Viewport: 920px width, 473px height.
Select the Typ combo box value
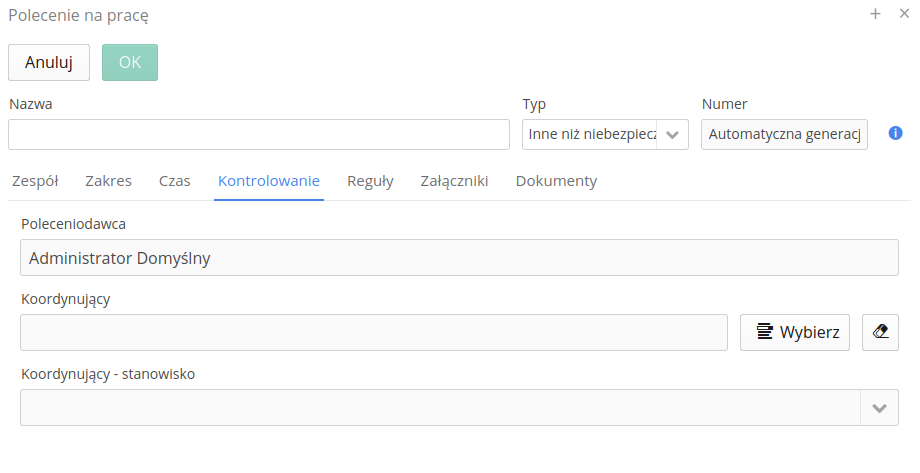point(590,134)
